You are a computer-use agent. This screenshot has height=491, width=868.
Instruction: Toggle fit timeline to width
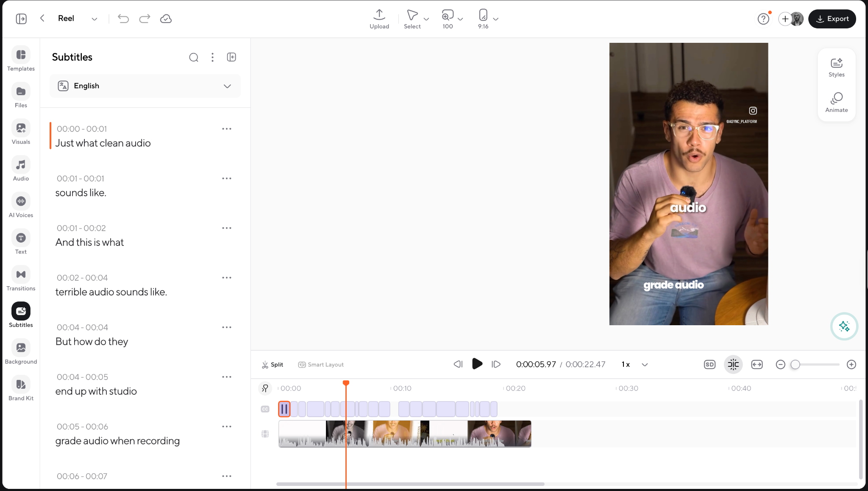click(757, 365)
